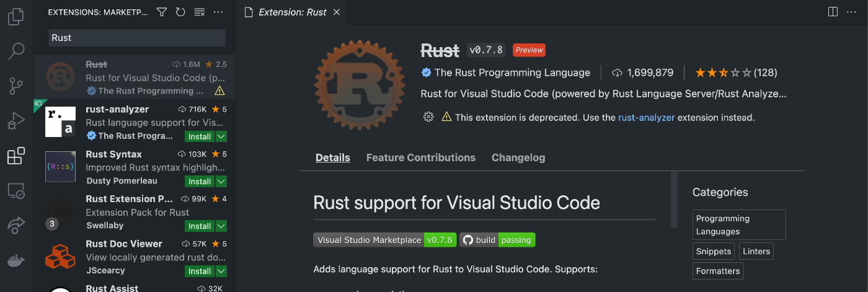Open the Formatters category

pyautogui.click(x=718, y=271)
